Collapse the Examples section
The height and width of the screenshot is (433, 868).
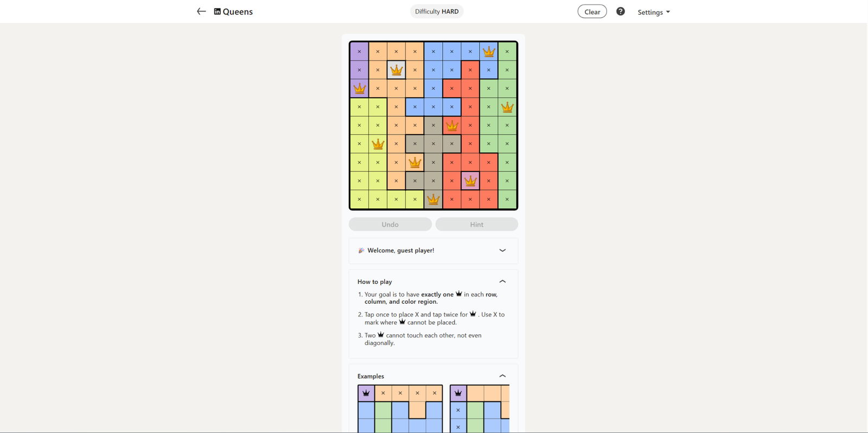[502, 376]
